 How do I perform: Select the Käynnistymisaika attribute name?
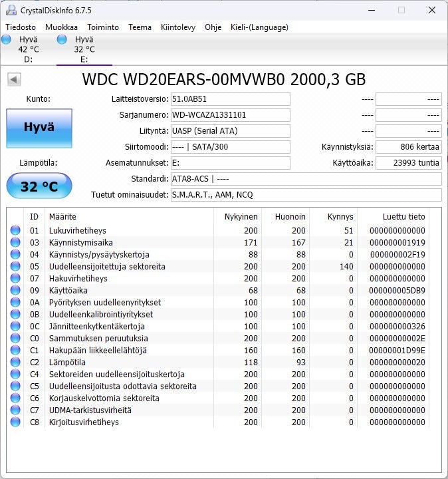point(81,243)
